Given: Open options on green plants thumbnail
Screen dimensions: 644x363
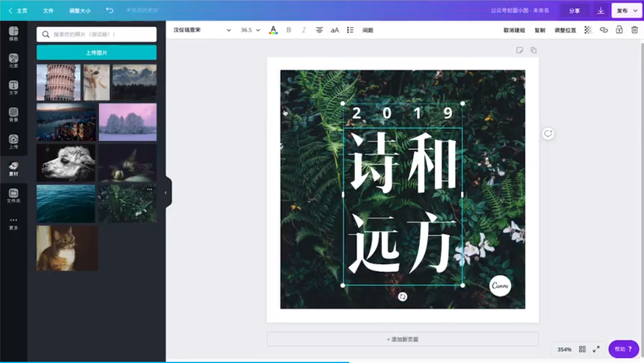Looking at the screenshot, I should 150,189.
